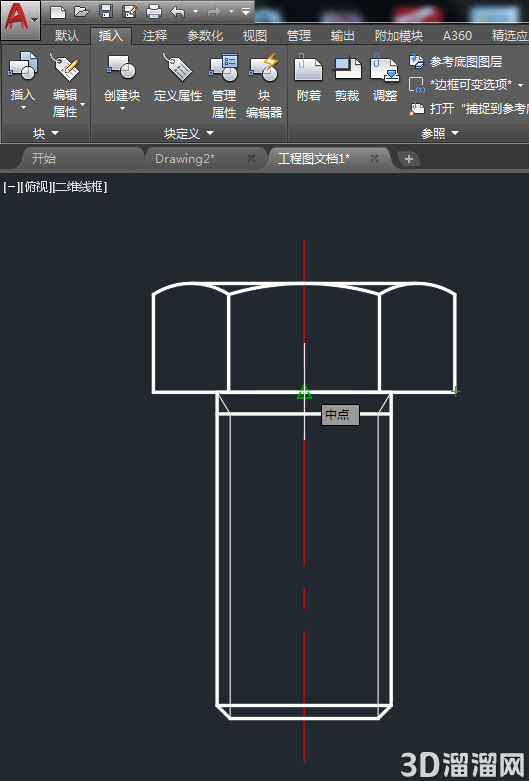Expand the 块 panel title
Image resolution: width=529 pixels, height=781 pixels.
pyautogui.click(x=45, y=133)
